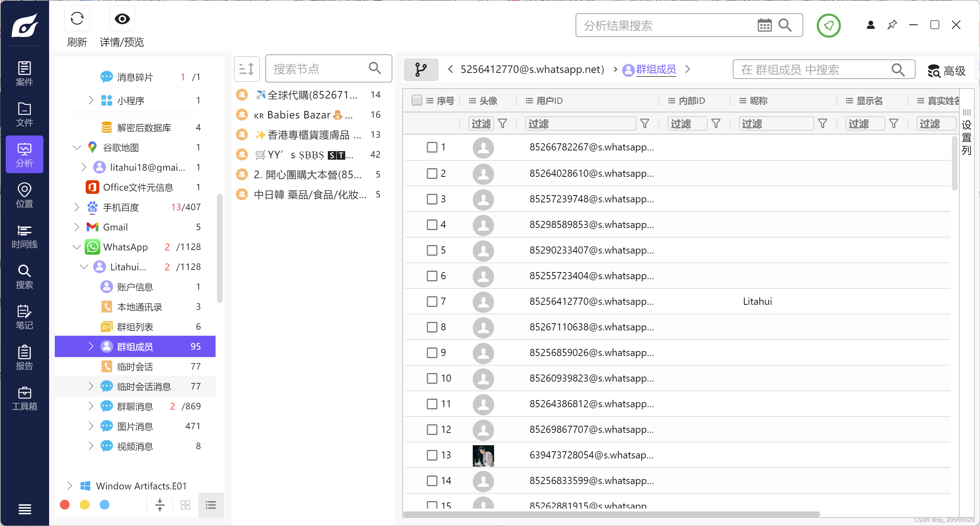Click the back chevron in the breadcrumb
Image resolution: width=980 pixels, height=526 pixels.
tap(450, 69)
